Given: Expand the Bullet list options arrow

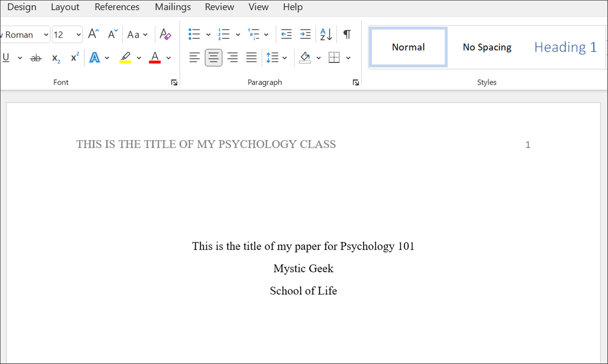Looking at the screenshot, I should pyautogui.click(x=209, y=34).
